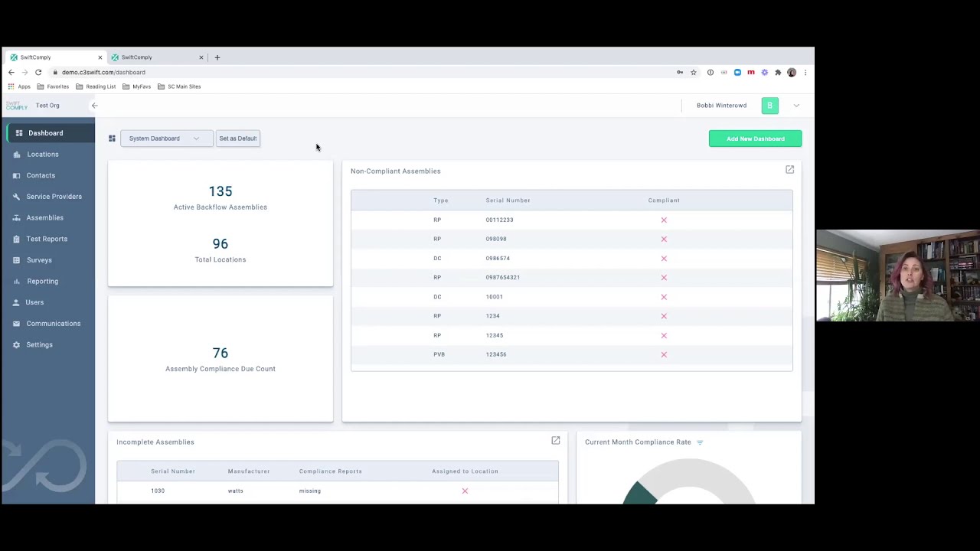Click Set as Default button
The width and height of the screenshot is (980, 551).
(x=238, y=139)
